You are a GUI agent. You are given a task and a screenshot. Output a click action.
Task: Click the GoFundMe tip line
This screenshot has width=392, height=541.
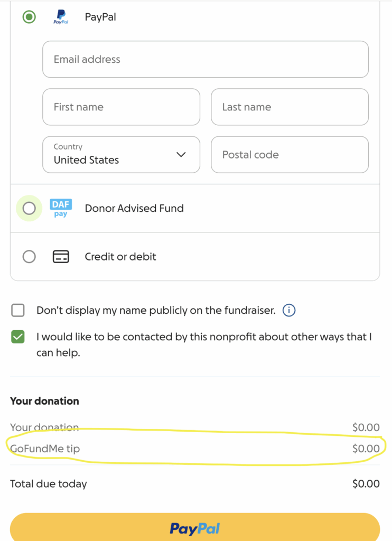tap(45, 449)
